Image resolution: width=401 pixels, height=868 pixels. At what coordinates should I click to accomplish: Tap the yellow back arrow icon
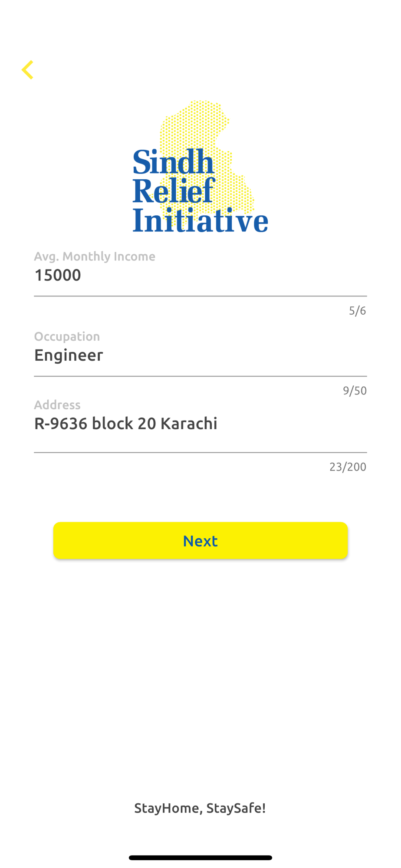[27, 70]
